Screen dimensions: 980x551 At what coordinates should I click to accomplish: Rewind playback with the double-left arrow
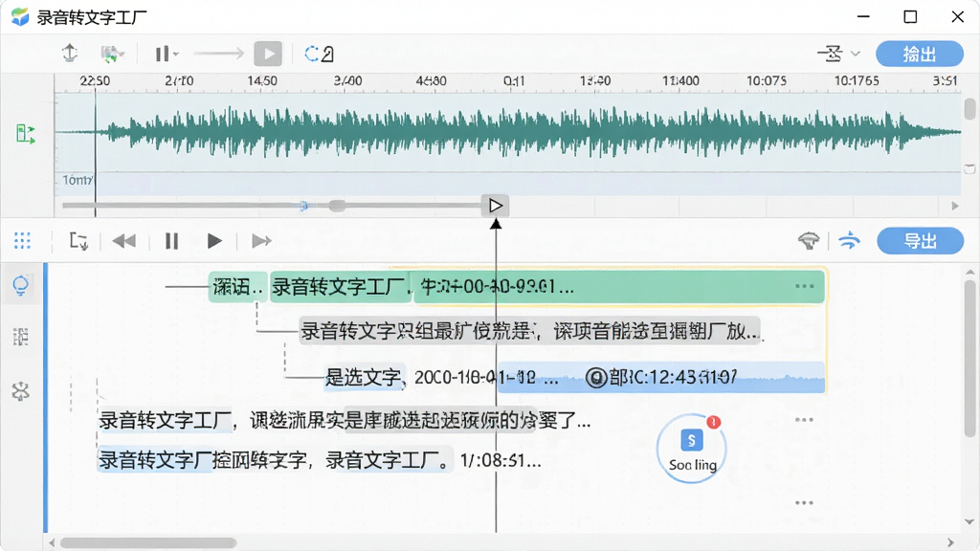[x=124, y=240]
